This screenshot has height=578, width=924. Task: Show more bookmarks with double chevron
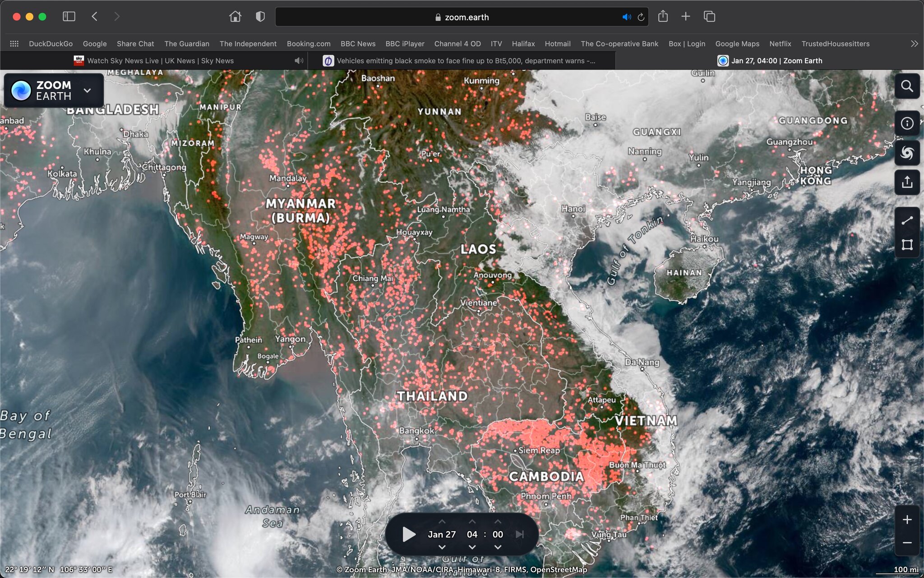pyautogui.click(x=914, y=44)
